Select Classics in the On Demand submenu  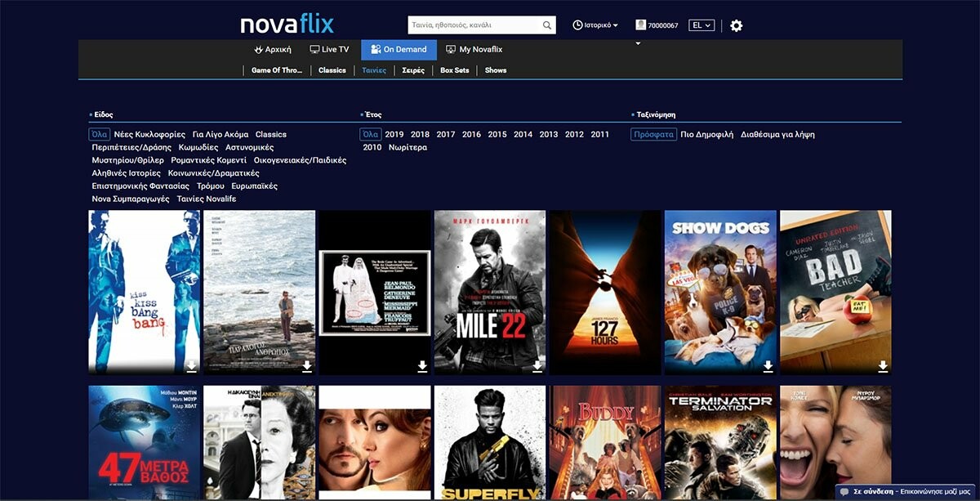(x=332, y=70)
